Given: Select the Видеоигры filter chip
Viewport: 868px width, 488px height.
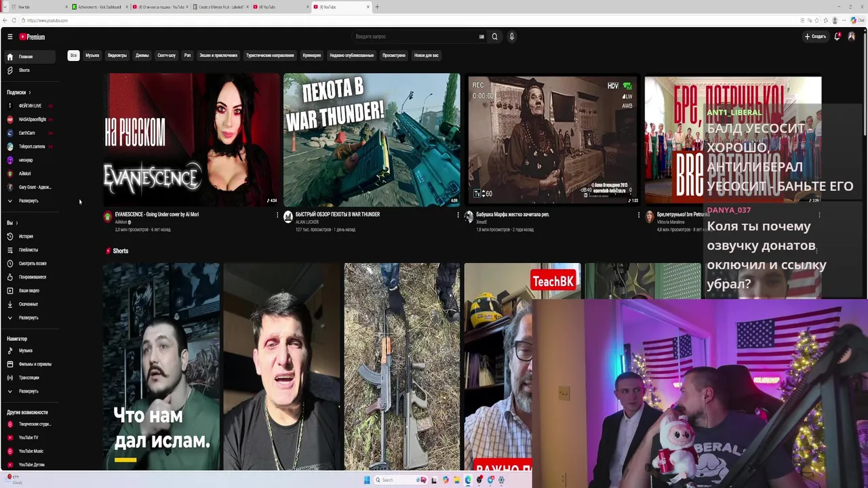Looking at the screenshot, I should pos(117,56).
